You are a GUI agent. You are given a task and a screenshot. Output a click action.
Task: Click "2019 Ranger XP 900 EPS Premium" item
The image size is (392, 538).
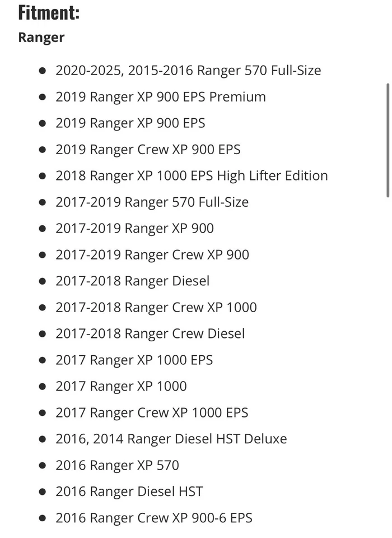pos(161,97)
